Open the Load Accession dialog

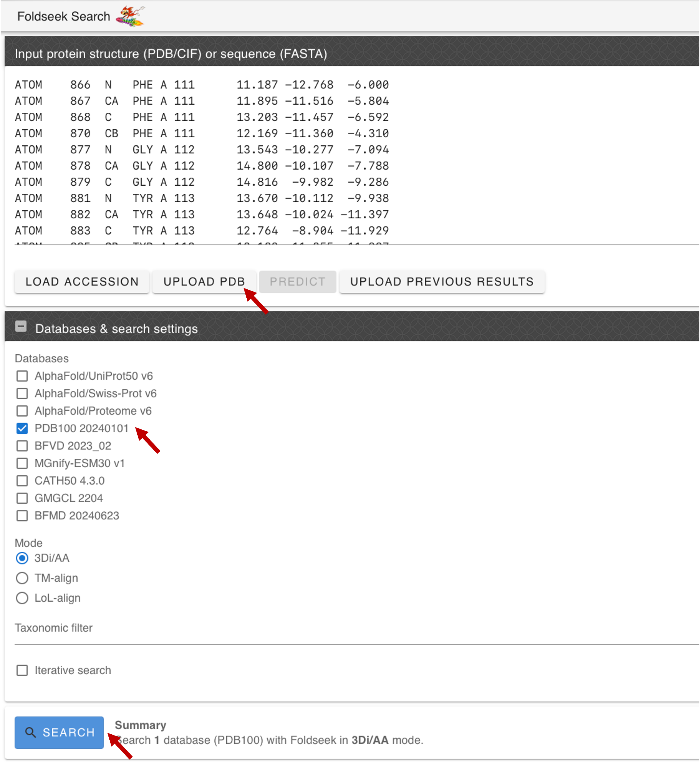click(82, 282)
